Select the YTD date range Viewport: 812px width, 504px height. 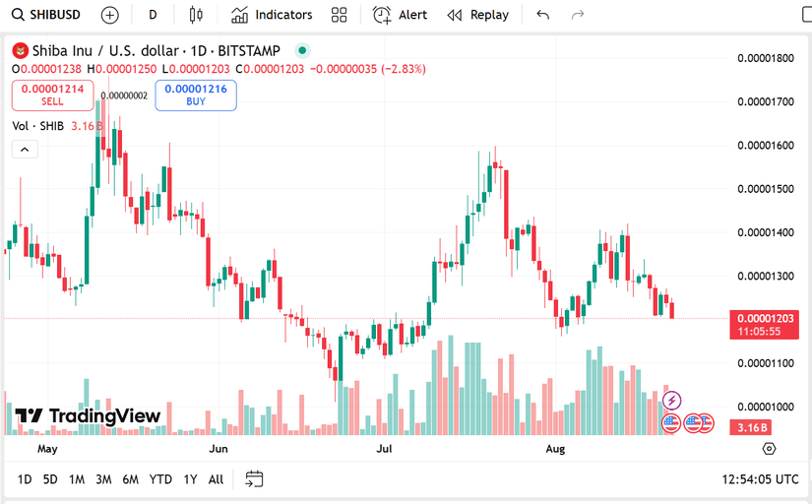(x=160, y=479)
